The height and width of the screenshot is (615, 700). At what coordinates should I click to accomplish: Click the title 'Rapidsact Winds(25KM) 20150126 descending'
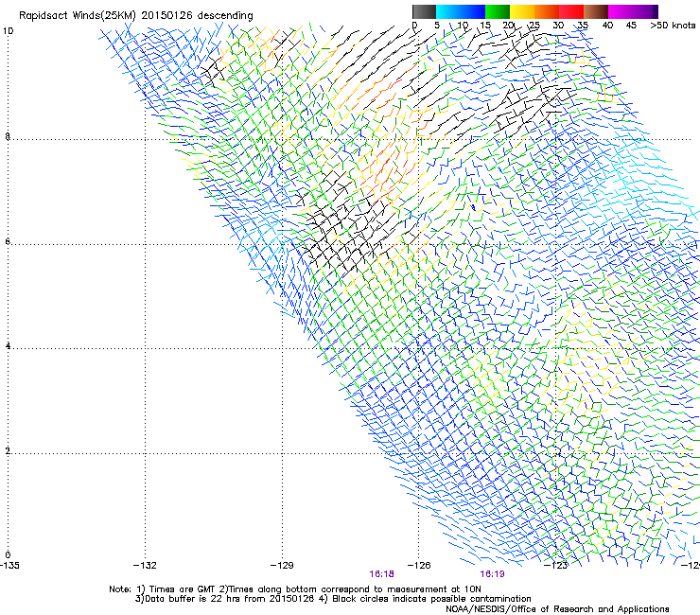135,16
